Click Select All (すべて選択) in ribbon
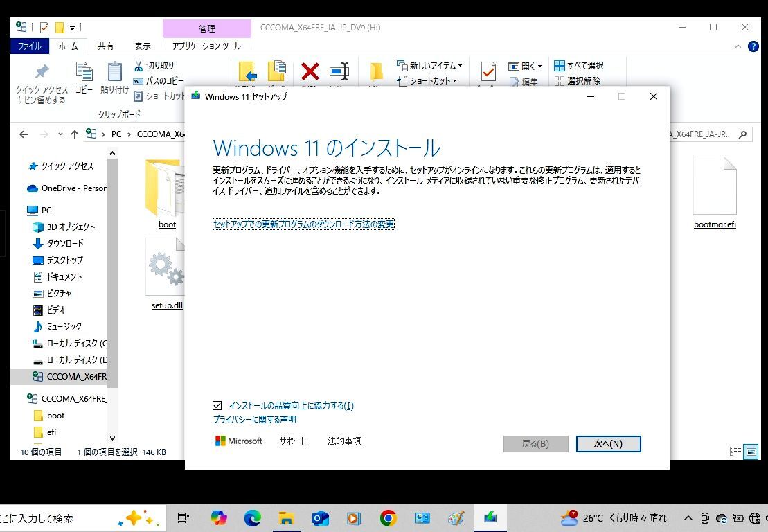This screenshot has height=532, width=768. (x=579, y=65)
